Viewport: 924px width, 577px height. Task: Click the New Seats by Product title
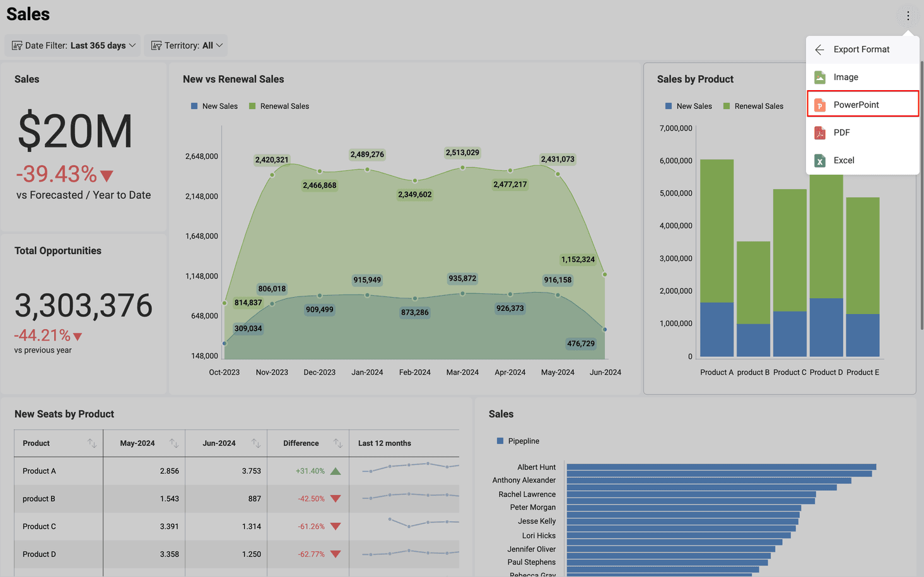(x=64, y=414)
